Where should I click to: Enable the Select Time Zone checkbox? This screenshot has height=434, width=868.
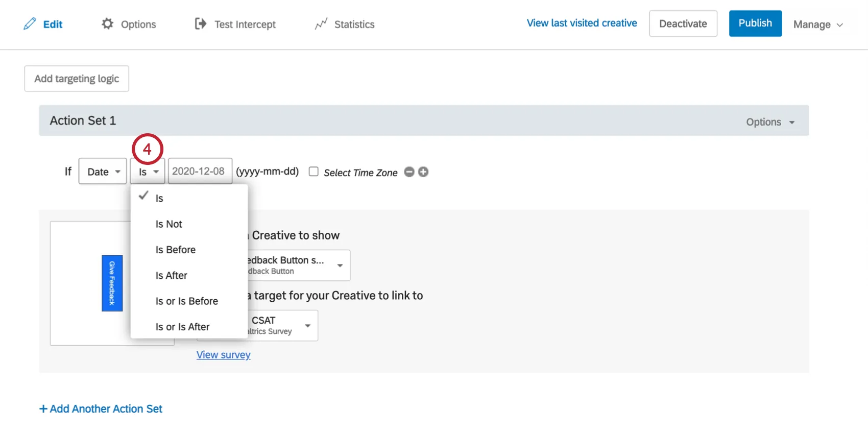tap(314, 172)
